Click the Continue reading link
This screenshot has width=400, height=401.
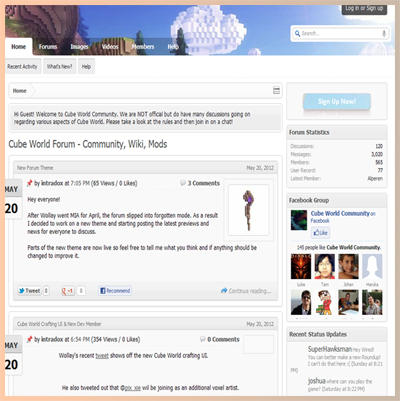coord(246,291)
